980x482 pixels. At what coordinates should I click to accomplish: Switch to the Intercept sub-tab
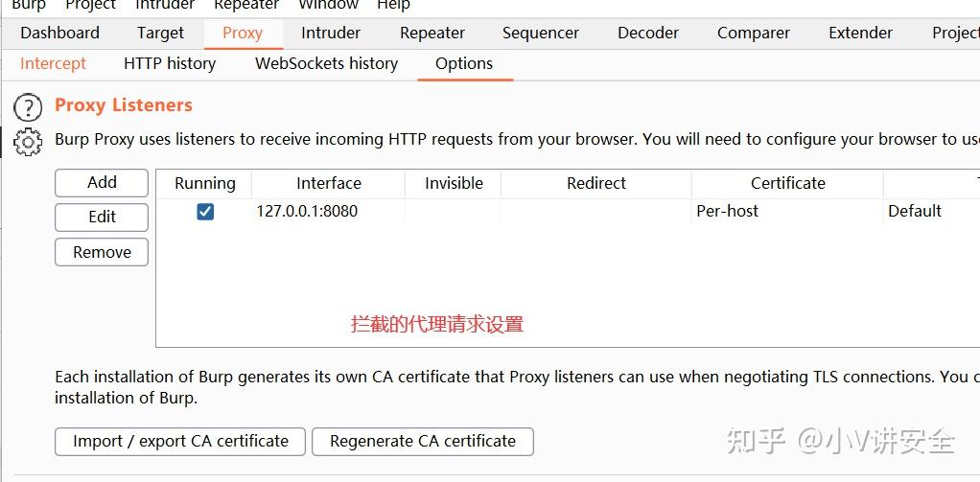[53, 63]
